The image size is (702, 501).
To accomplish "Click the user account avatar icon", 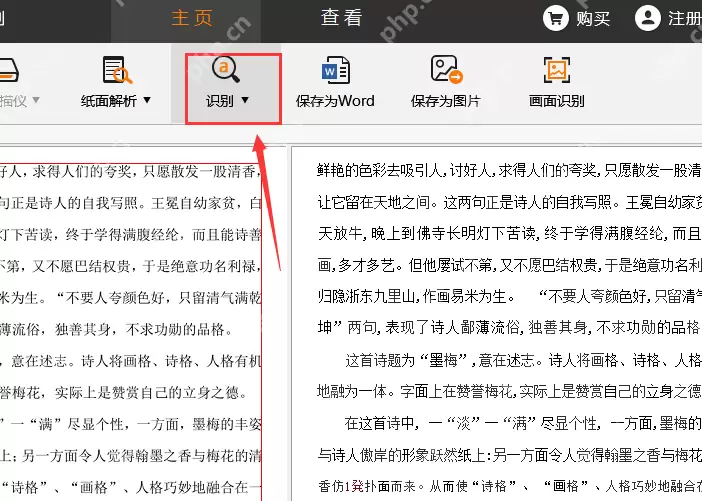I will (648, 18).
